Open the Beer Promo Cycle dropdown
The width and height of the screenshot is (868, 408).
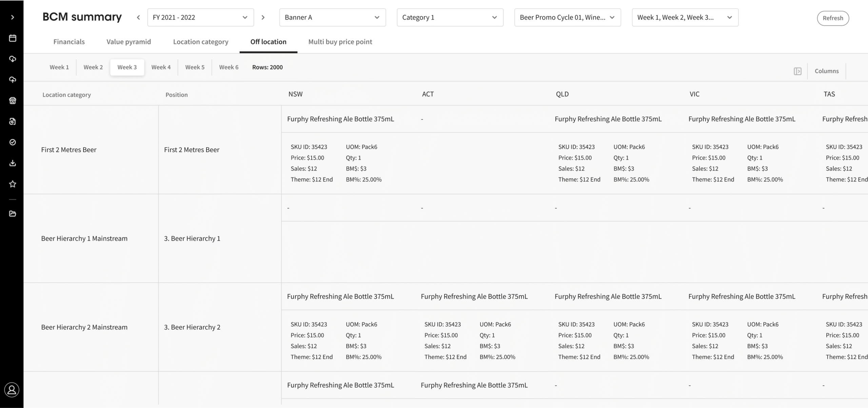click(567, 17)
